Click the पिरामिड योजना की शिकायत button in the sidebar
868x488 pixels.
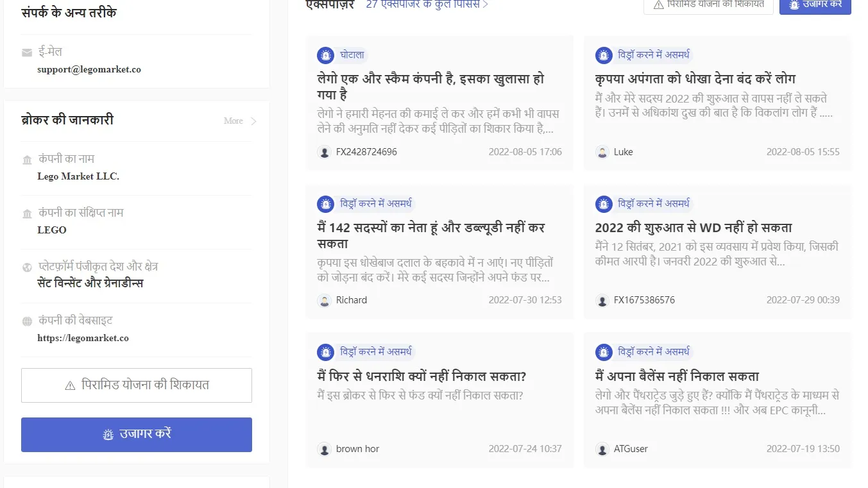(x=137, y=385)
